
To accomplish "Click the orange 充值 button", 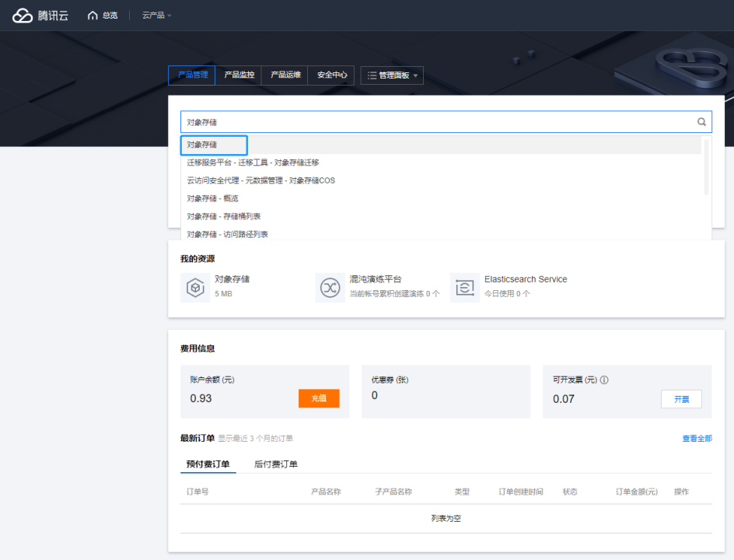I will (319, 398).
